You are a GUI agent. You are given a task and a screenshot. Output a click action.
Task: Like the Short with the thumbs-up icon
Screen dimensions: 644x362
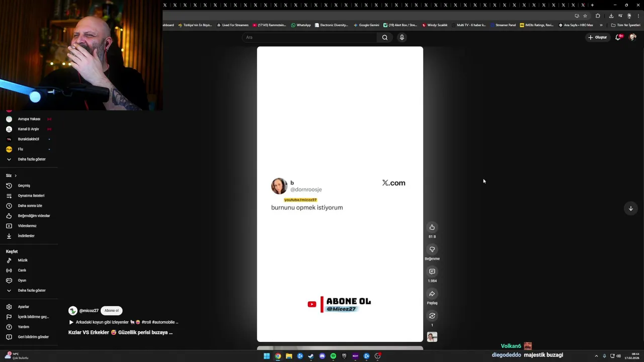click(x=432, y=227)
